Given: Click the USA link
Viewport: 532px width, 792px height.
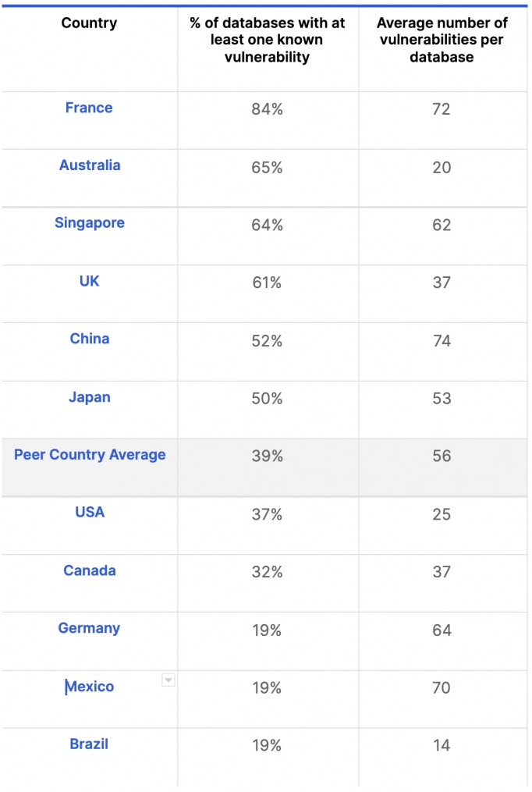Looking at the screenshot, I should pyautogui.click(x=90, y=512).
